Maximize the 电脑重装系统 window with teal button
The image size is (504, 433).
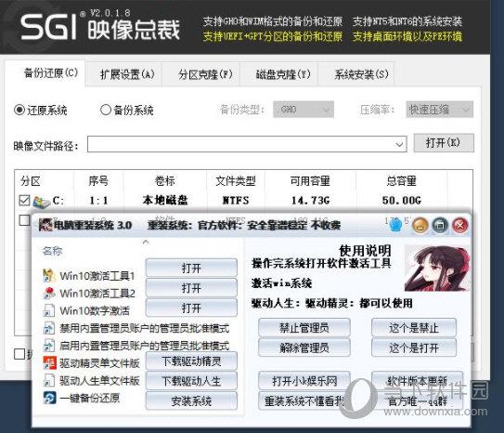[440, 225]
